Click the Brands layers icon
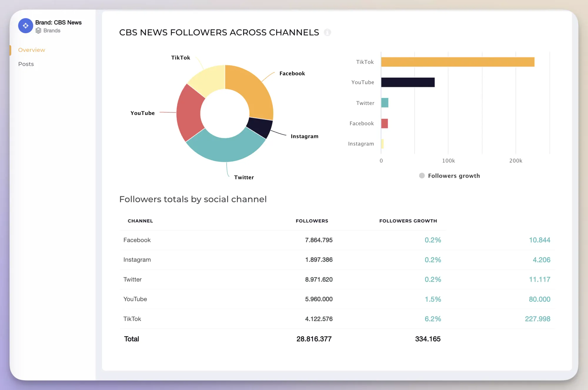 click(38, 31)
